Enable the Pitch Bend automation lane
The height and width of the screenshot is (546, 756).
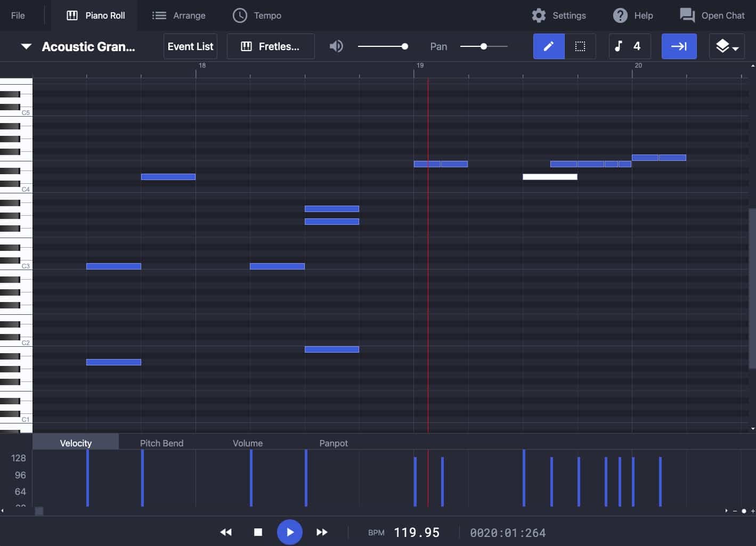tap(161, 443)
